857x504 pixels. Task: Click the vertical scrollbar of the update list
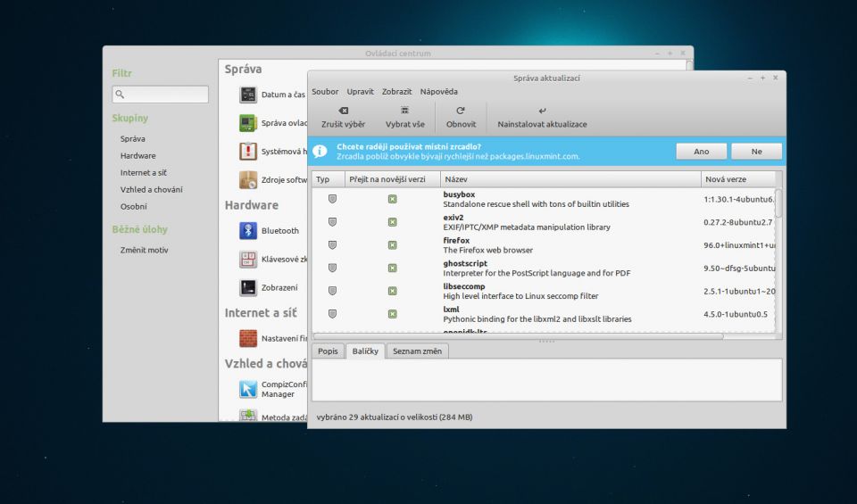[x=778, y=203]
